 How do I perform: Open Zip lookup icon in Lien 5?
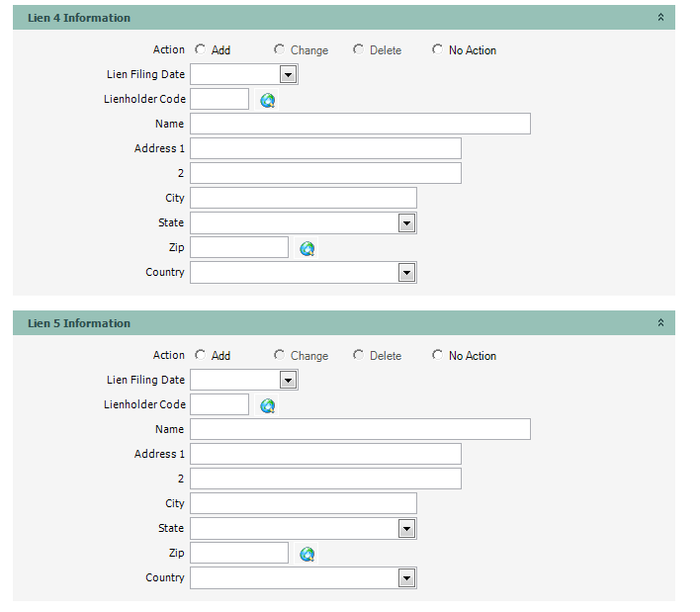click(x=306, y=554)
